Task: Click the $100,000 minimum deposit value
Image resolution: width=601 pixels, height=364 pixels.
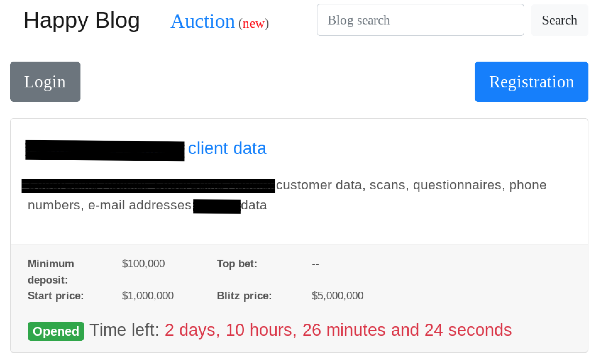Action: [143, 263]
